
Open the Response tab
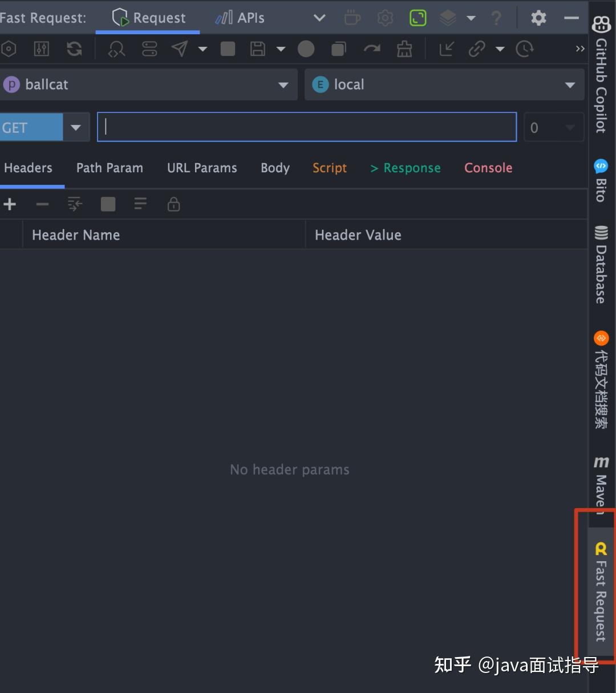(406, 168)
